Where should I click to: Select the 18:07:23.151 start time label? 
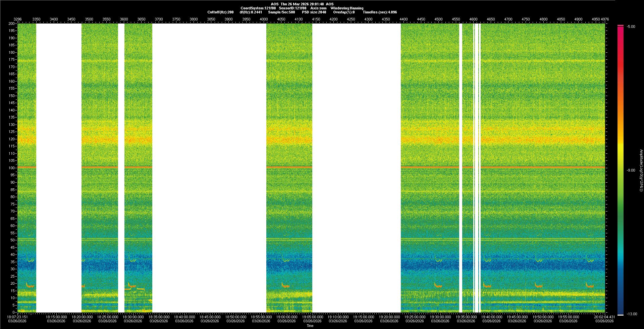(17, 317)
